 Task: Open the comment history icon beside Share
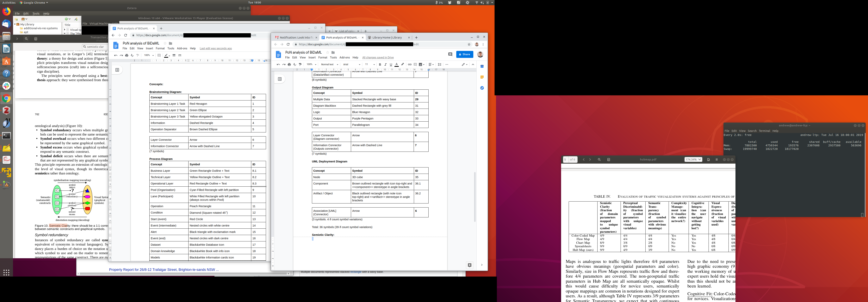click(450, 54)
